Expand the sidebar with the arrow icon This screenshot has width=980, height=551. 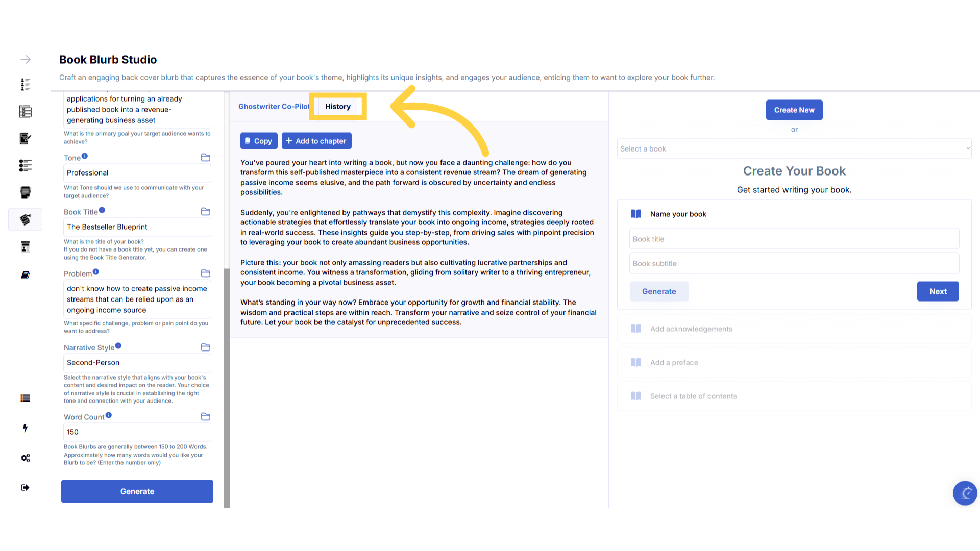25,60
